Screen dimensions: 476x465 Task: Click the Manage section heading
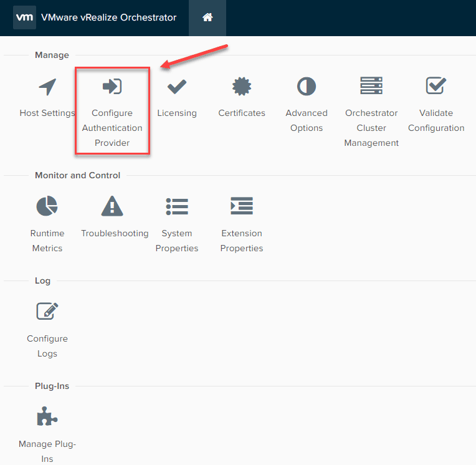[52, 55]
